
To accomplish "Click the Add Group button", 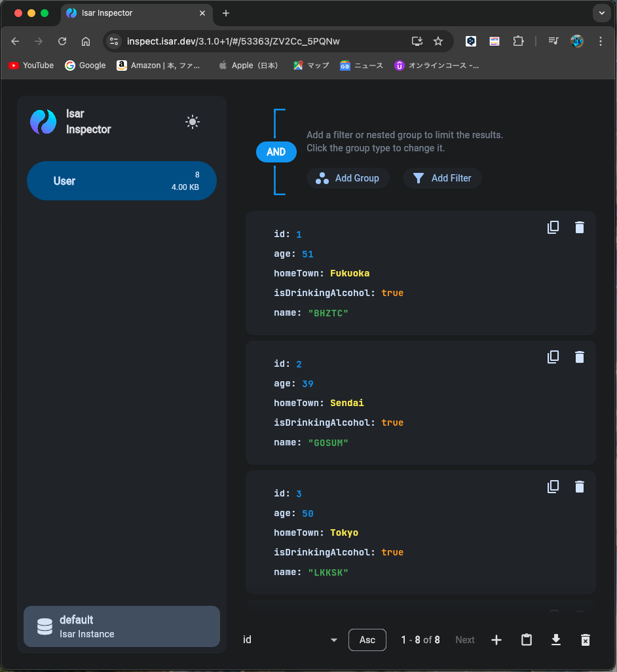I will coord(348,178).
